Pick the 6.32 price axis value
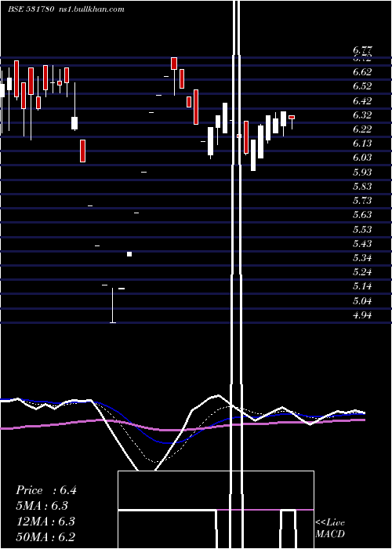 362,115
